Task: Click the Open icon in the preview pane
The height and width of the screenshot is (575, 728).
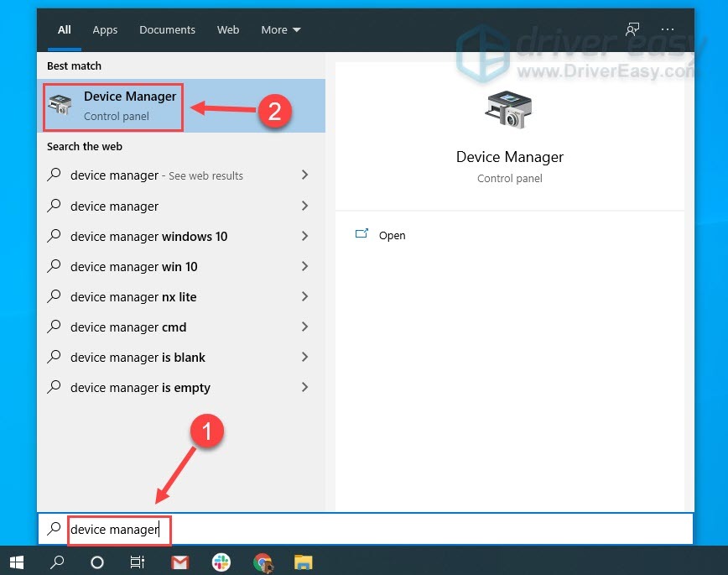Action: (x=361, y=234)
